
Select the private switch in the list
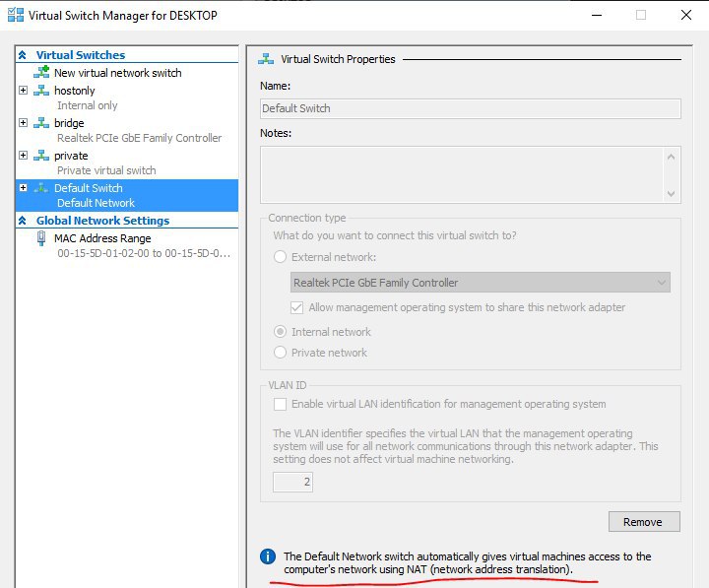click(x=71, y=156)
